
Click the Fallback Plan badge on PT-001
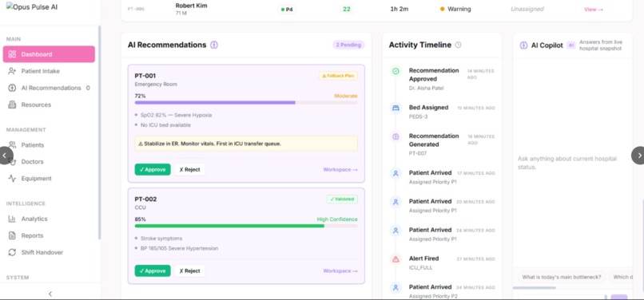[x=338, y=76]
